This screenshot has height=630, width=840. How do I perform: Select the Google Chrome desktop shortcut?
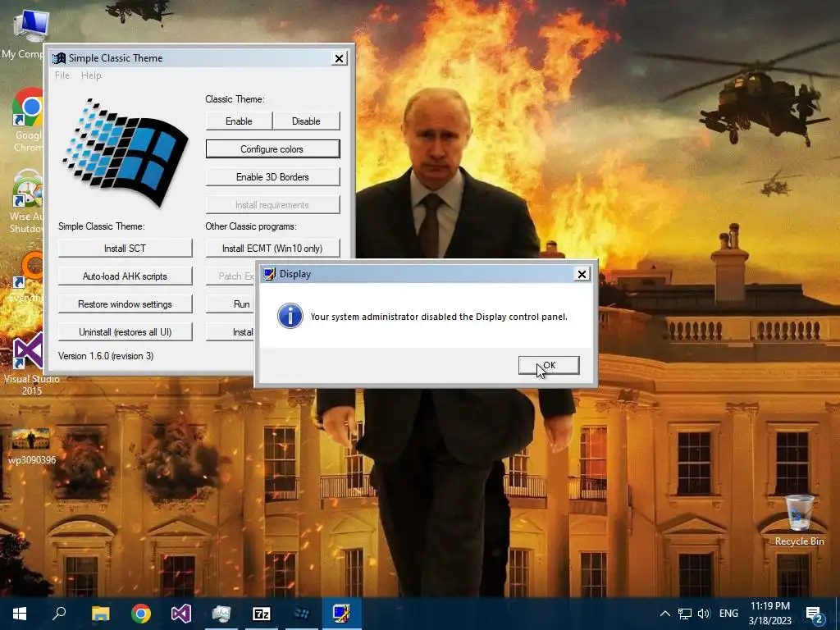pos(28,121)
